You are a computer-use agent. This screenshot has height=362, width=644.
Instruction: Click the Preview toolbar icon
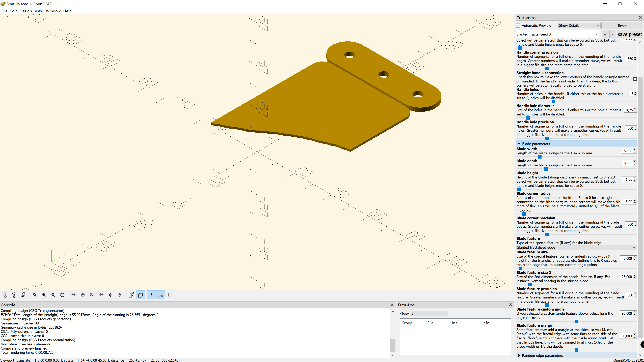pos(5,295)
